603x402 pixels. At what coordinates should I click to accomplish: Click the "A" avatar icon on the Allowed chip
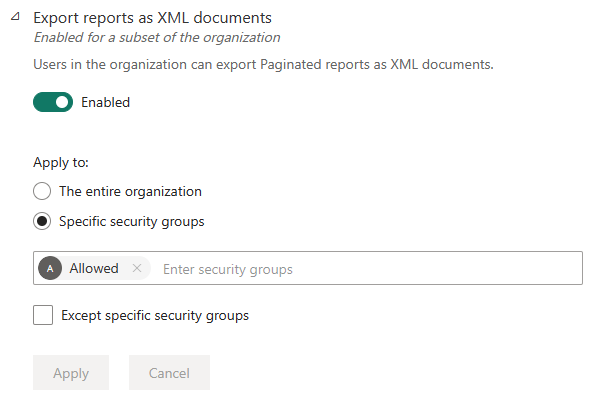pyautogui.click(x=50, y=269)
